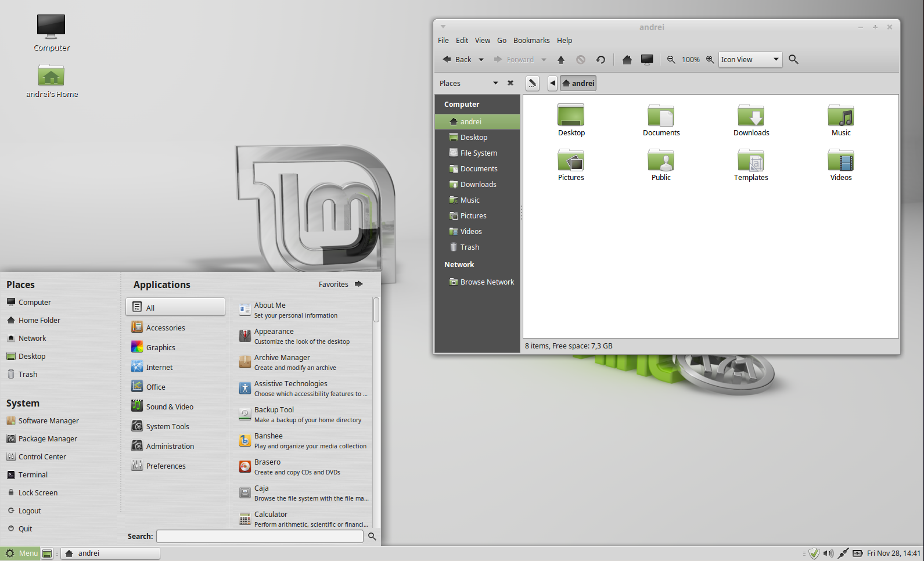Click the Reload icon in Caja toolbar

[601, 60]
